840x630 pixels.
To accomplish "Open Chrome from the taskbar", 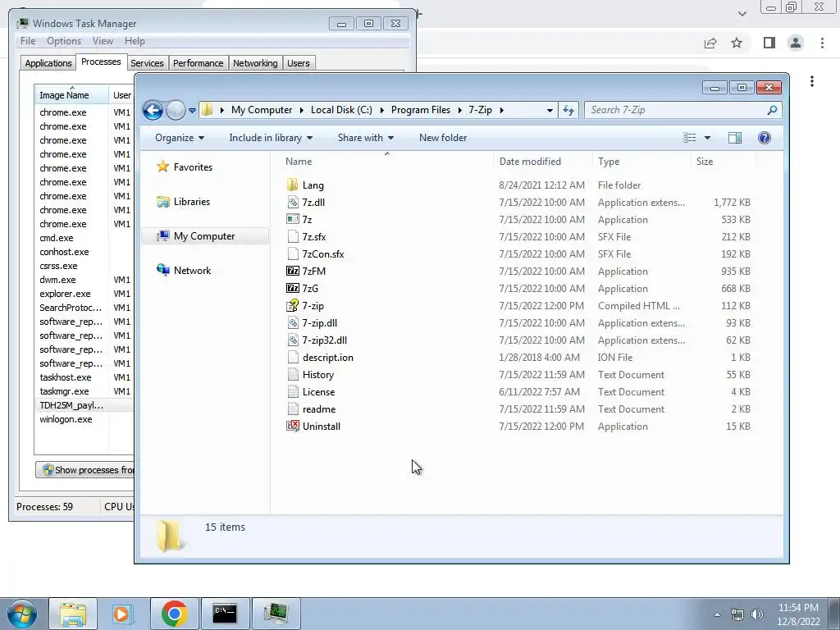I will pos(174,614).
